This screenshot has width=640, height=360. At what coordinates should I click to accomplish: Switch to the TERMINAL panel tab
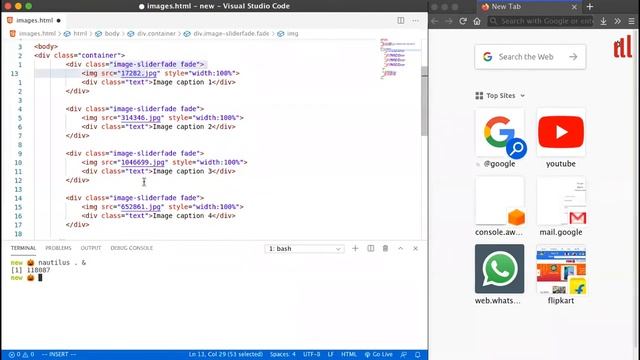pyautogui.click(x=23, y=248)
